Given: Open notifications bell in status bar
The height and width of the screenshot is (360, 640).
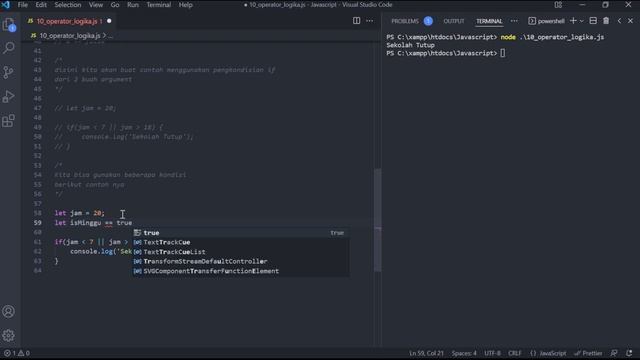Looking at the screenshot, I should click(x=629, y=353).
